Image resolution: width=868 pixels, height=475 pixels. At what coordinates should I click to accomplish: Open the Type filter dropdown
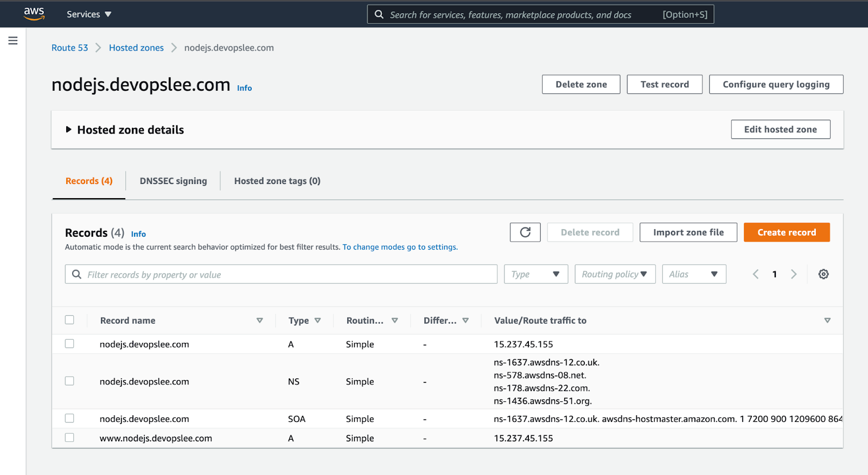pos(536,274)
